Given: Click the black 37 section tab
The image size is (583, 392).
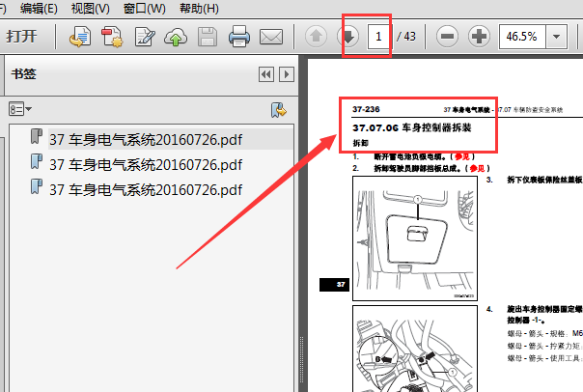Looking at the screenshot, I should click(334, 285).
